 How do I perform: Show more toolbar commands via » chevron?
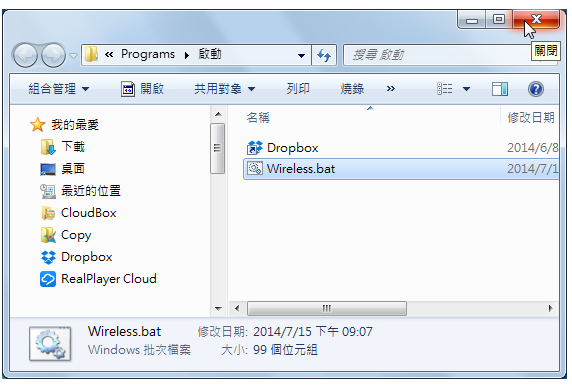pos(391,89)
